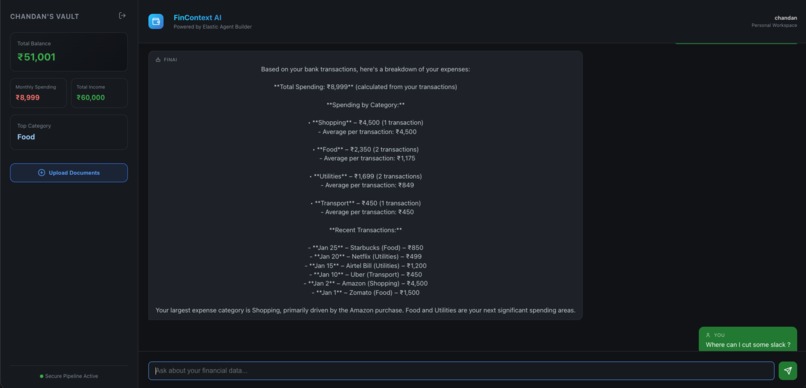Click the FINAI bot icon on the message
This screenshot has height=388, width=806.
point(158,60)
